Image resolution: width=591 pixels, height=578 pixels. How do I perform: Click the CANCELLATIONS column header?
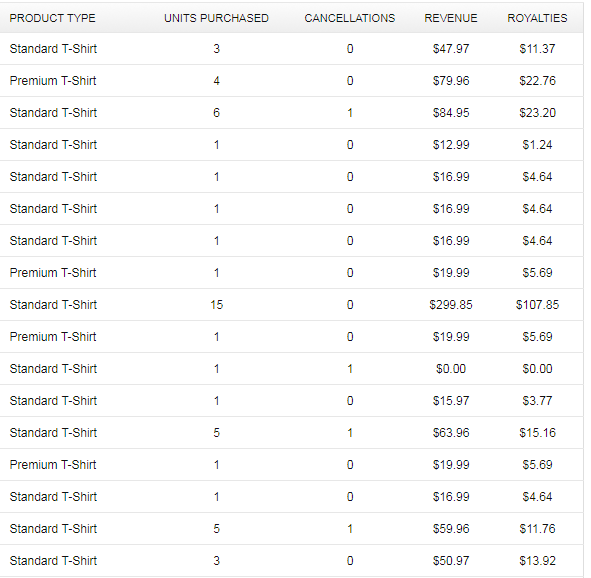click(350, 18)
